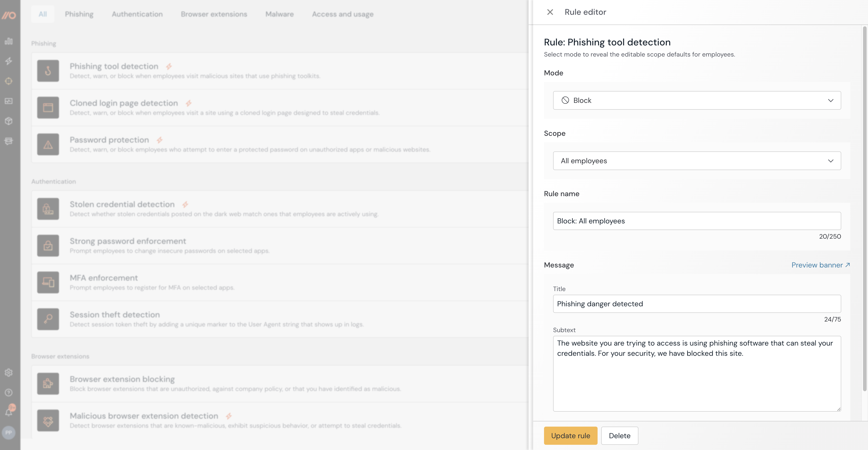This screenshot has width=868, height=450.
Task: Click the Phishing tool detection hook icon
Action: (x=48, y=71)
